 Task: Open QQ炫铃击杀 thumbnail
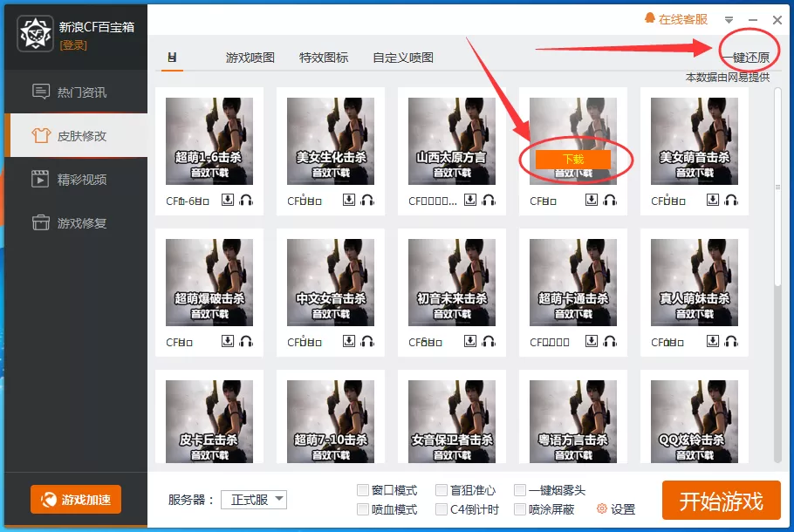click(695, 421)
